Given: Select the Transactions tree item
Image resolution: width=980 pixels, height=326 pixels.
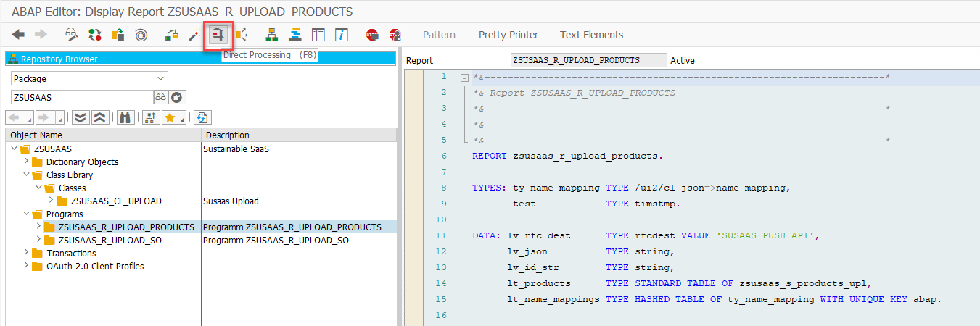Looking at the screenshot, I should click(x=71, y=253).
